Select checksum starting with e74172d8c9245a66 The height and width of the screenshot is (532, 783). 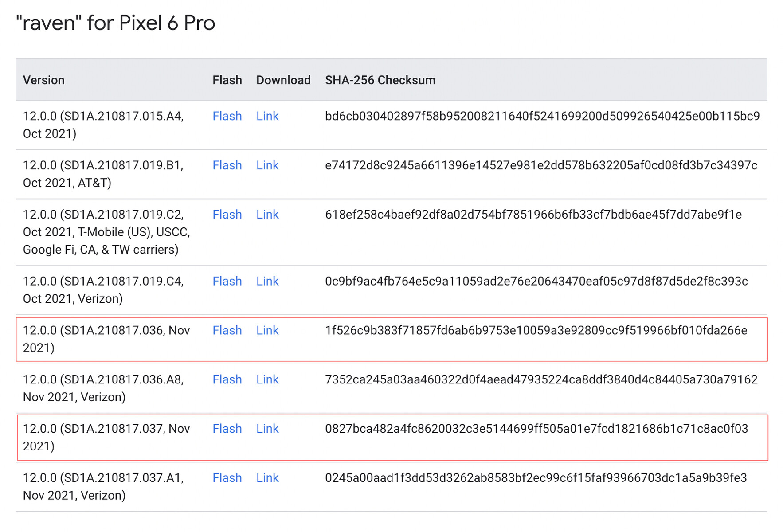tap(541, 165)
